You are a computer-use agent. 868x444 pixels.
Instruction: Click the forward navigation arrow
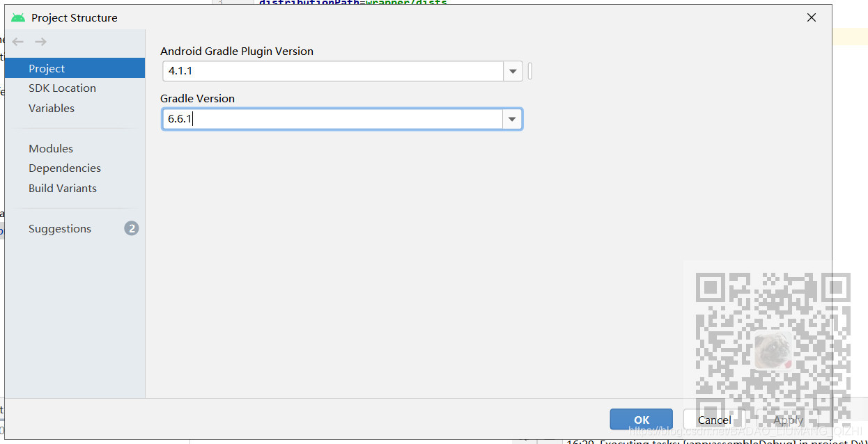pos(40,41)
